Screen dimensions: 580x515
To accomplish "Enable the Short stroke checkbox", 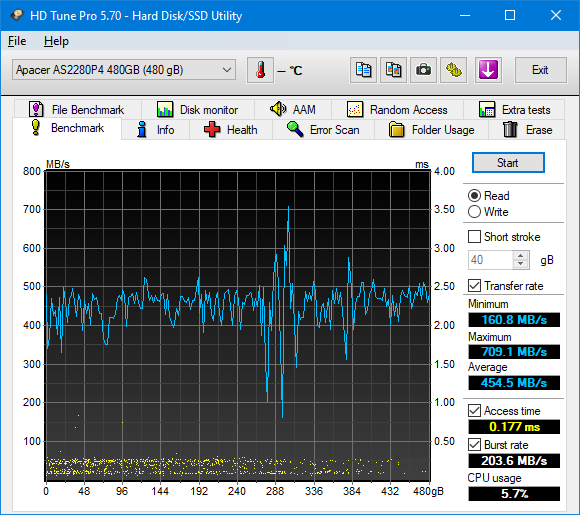I will click(474, 237).
